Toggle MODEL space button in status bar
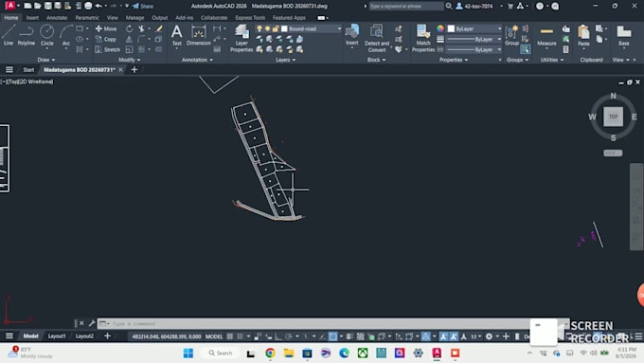Image resolution: width=644 pixels, height=363 pixels. click(x=214, y=336)
